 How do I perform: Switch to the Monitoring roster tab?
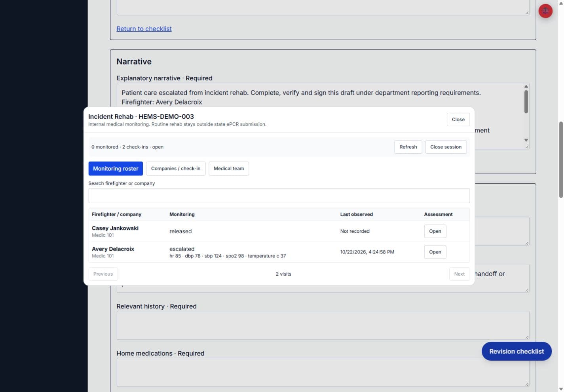tap(116, 169)
